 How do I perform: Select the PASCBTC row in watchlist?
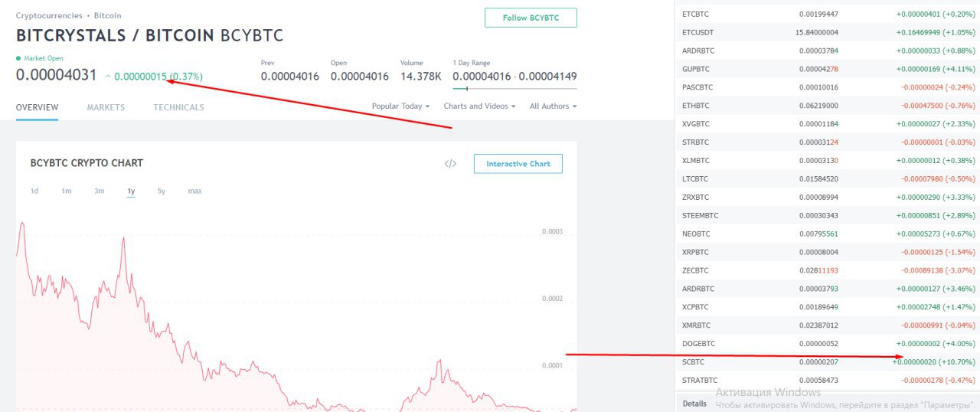(x=828, y=87)
